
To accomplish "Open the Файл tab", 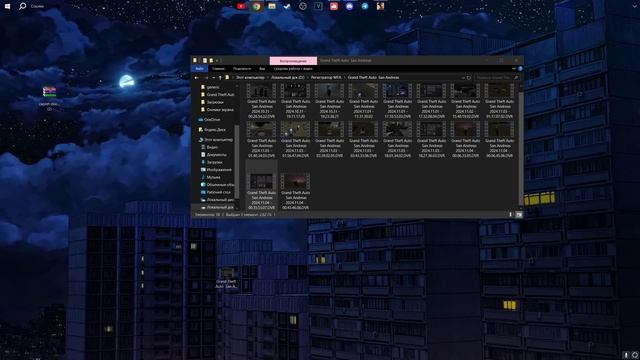I will 200,69.
